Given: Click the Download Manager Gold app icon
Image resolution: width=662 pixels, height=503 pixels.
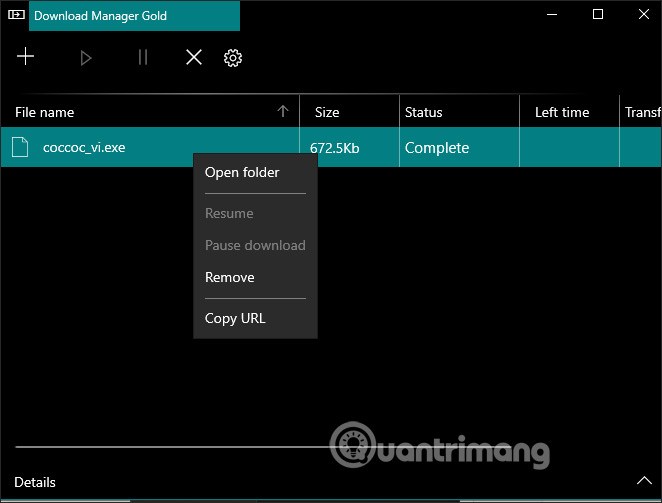Looking at the screenshot, I should pos(16,15).
